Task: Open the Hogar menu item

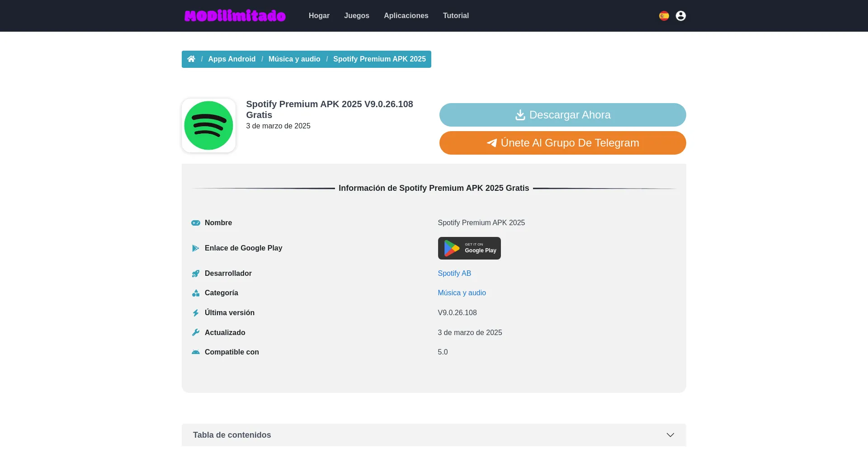Action: pos(319,15)
